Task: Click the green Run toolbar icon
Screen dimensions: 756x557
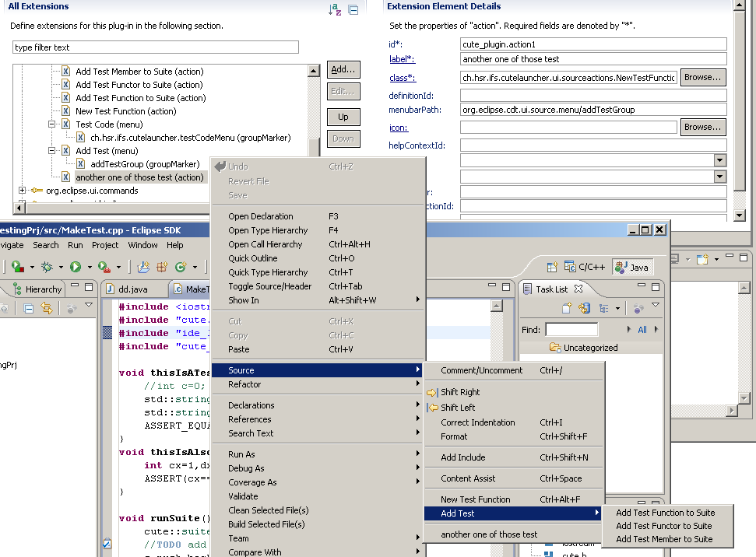Action: [76, 267]
